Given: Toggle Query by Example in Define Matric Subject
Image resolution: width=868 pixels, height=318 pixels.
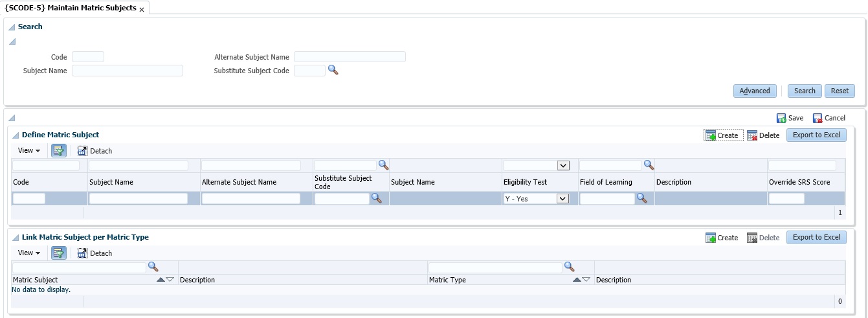Looking at the screenshot, I should [x=59, y=150].
